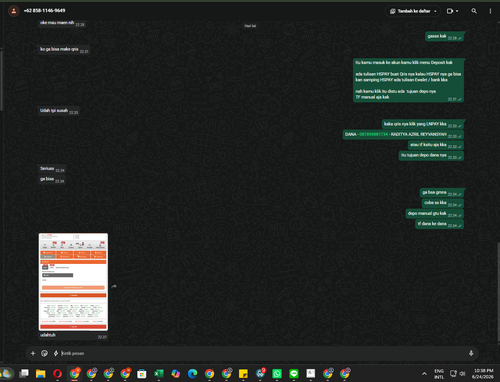500x382 pixels.
Task: Open Copilot from the taskbar
Action: click(176, 373)
